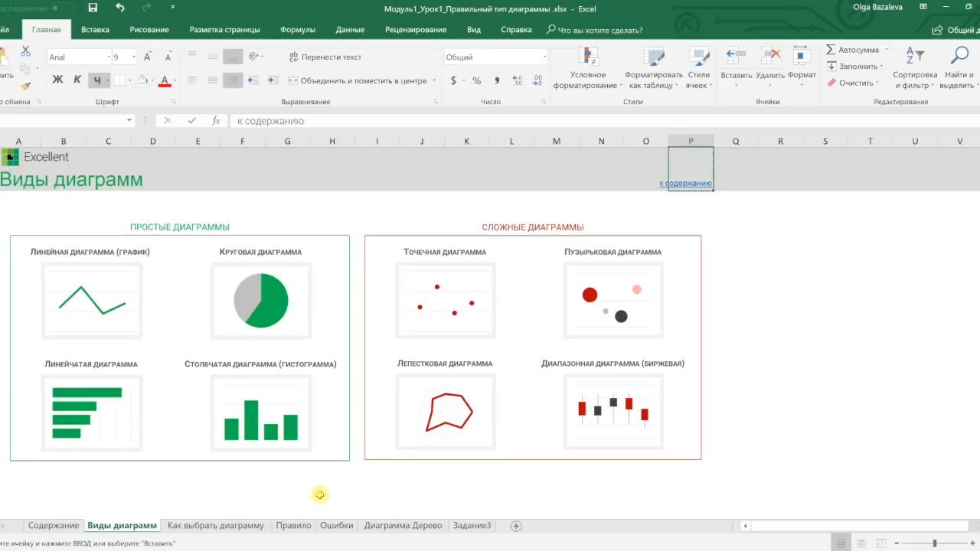The width and height of the screenshot is (980, 551).
Task: Open the Формулы ribbon tab
Action: pos(297,30)
